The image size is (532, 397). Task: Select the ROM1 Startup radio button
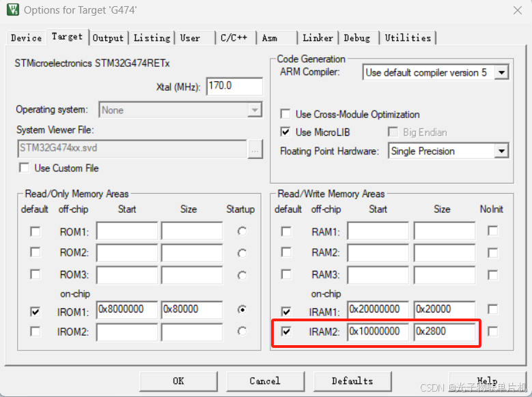(242, 231)
